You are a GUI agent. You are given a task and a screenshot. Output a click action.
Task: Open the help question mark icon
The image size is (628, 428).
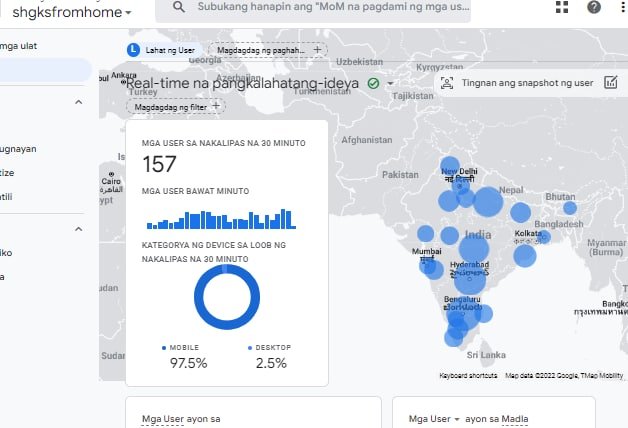(594, 7)
